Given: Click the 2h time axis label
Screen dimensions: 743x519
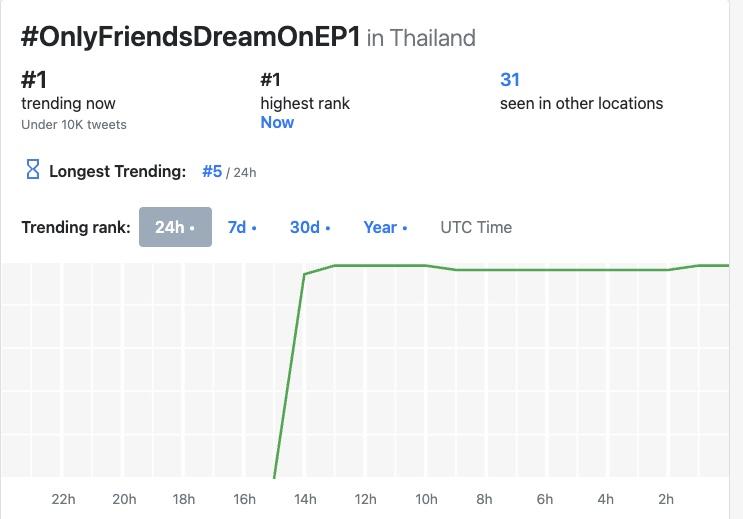Looking at the screenshot, I should point(666,499).
